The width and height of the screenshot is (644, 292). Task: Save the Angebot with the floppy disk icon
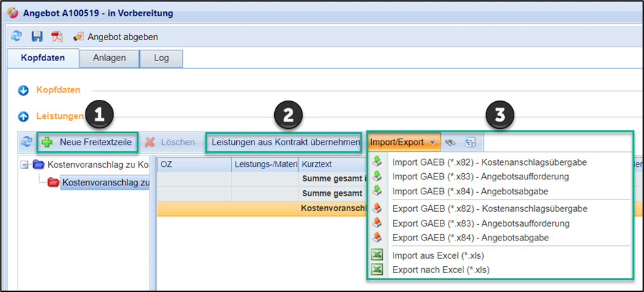37,37
